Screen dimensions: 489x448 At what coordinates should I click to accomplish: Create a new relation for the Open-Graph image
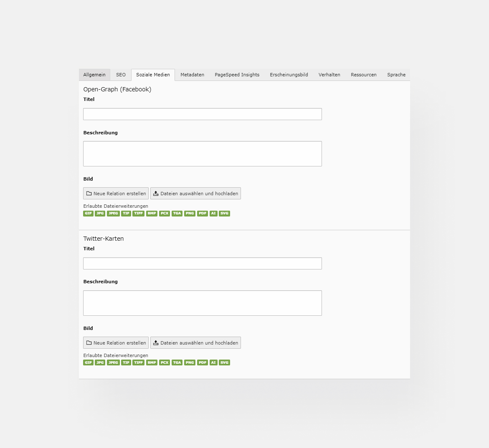click(116, 193)
